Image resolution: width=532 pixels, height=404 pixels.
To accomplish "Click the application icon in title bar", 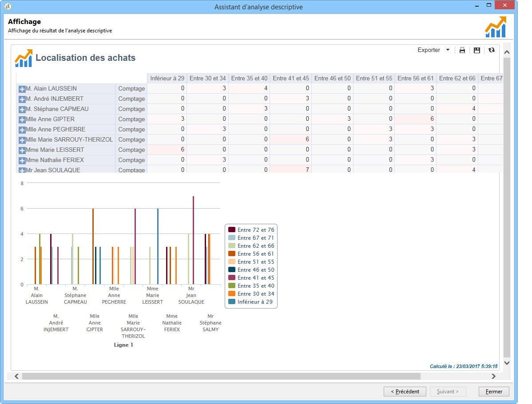I will click(x=8, y=6).
